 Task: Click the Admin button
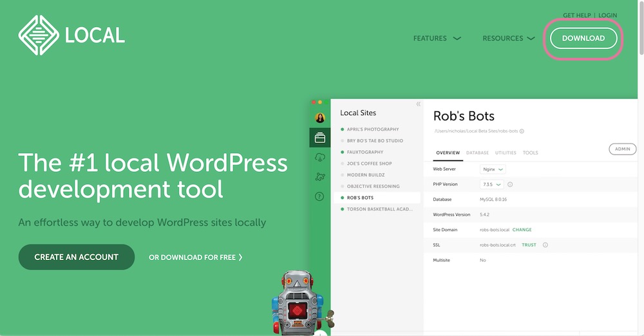point(623,149)
